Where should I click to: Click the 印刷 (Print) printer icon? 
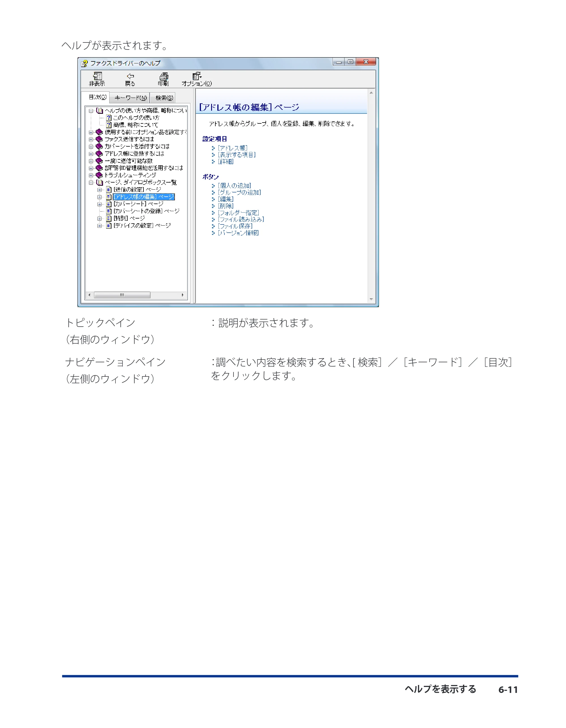tap(163, 76)
